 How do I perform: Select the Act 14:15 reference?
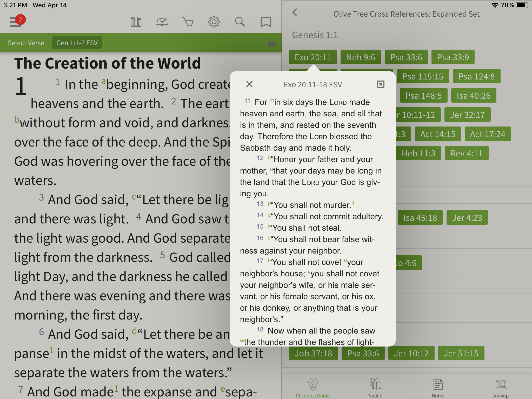coord(438,134)
